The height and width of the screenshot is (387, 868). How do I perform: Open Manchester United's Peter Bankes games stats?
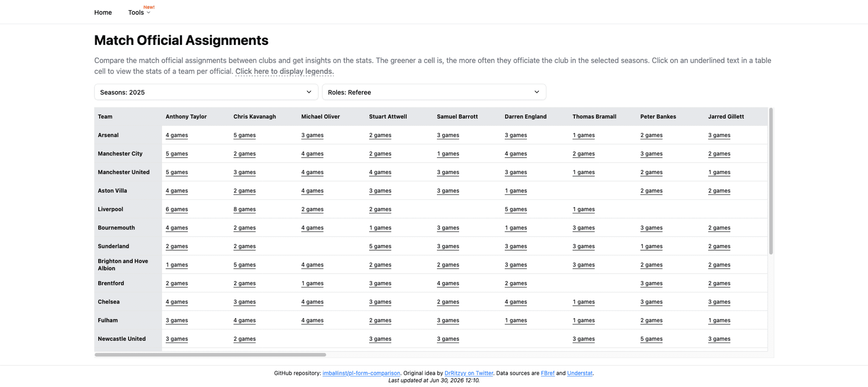pyautogui.click(x=651, y=172)
